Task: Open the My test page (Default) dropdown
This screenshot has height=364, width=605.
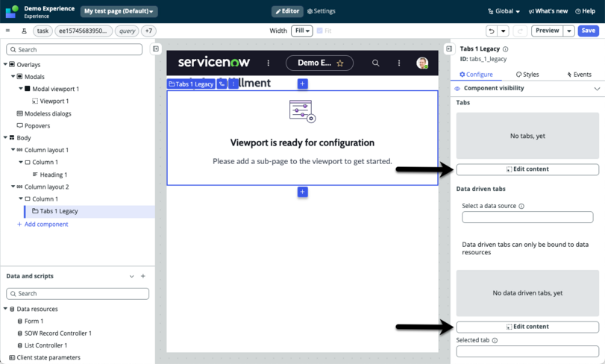Action: (x=119, y=11)
